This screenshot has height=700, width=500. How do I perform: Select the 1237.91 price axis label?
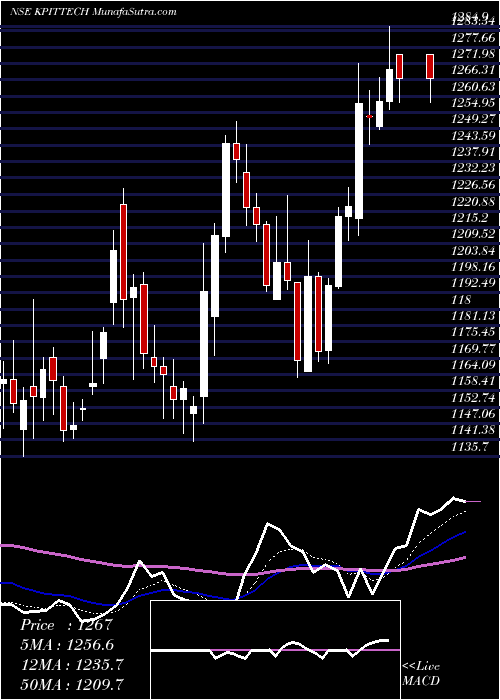click(473, 152)
